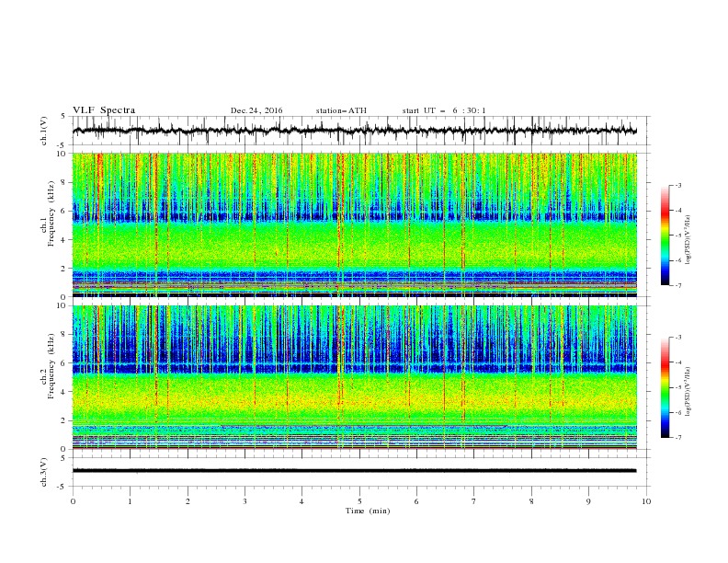The height and width of the screenshot is (563, 728).
Task: Click the "0" time axis tick label
Action: click(73, 501)
